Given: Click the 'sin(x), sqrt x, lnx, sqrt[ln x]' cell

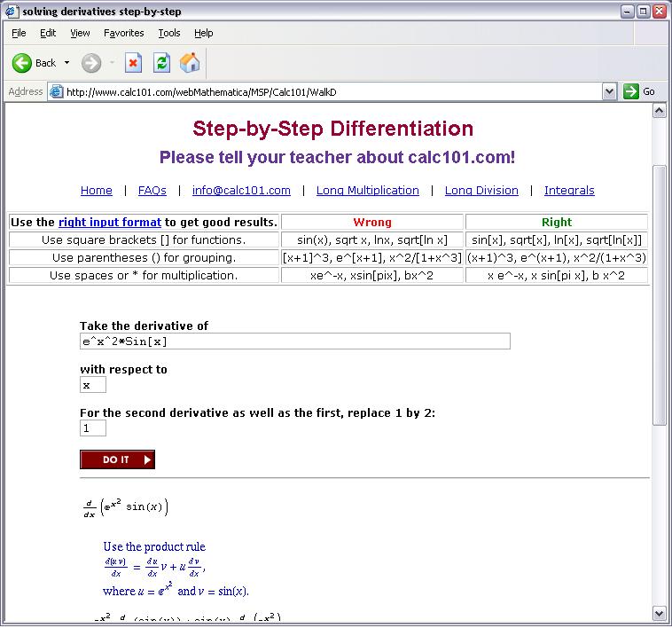Looking at the screenshot, I should (372, 240).
